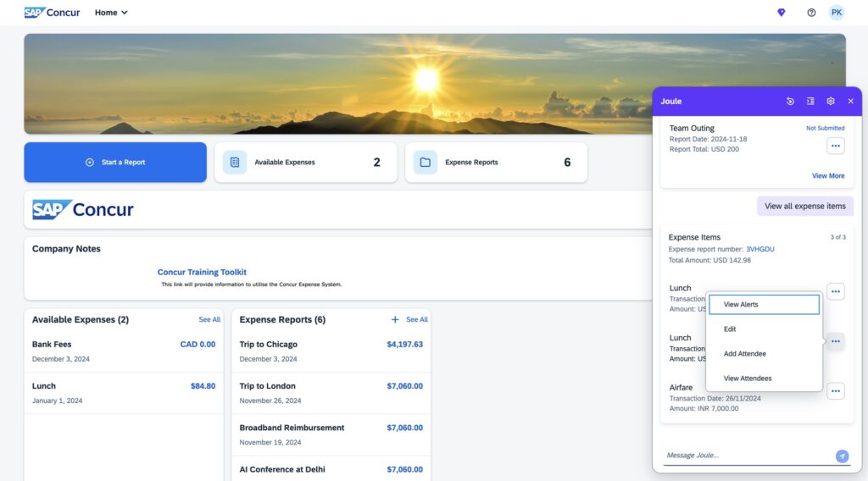This screenshot has height=481, width=868.
Task: Open Airfare item more options button
Action: (x=835, y=391)
